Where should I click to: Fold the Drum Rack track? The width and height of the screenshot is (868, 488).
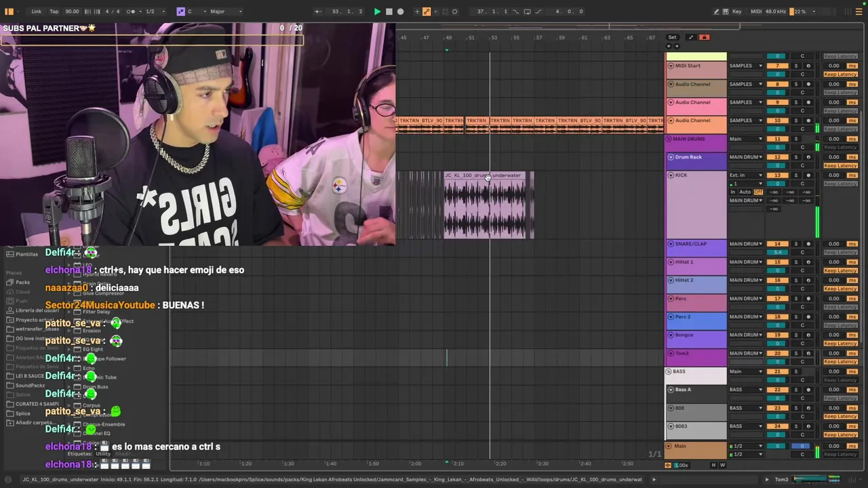[x=671, y=157]
